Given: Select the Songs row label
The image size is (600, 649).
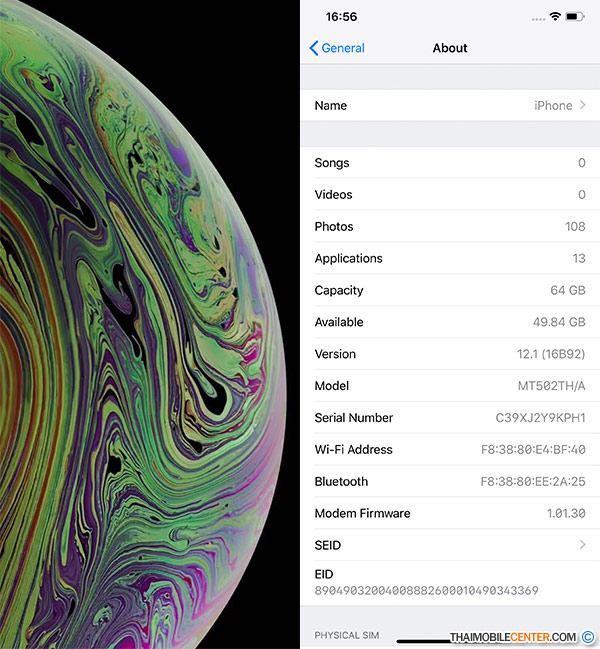Looking at the screenshot, I should 332,163.
